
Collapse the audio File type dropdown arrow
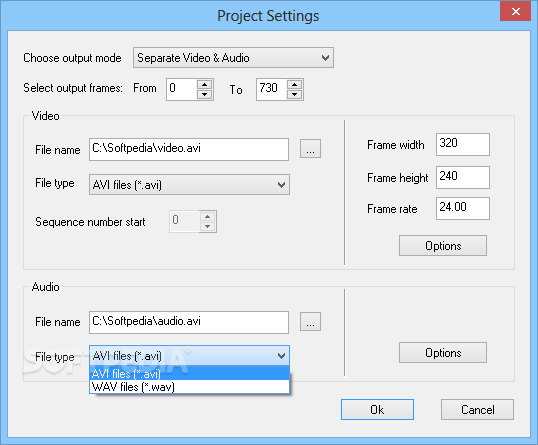click(281, 356)
